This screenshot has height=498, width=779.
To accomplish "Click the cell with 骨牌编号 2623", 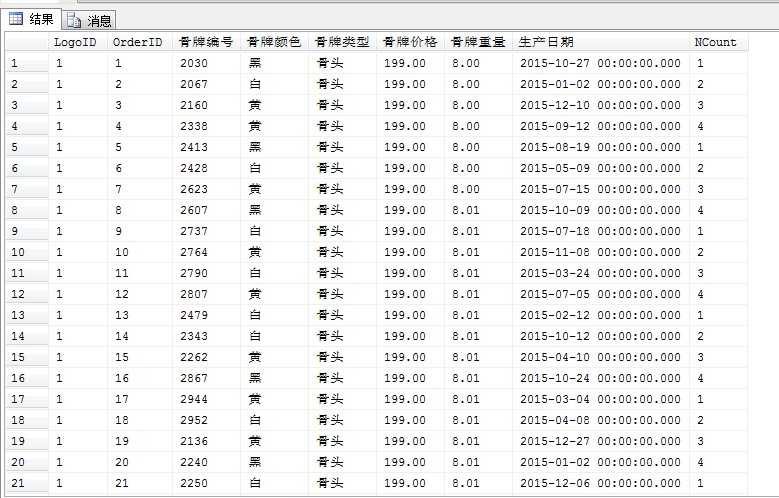I will point(207,189).
